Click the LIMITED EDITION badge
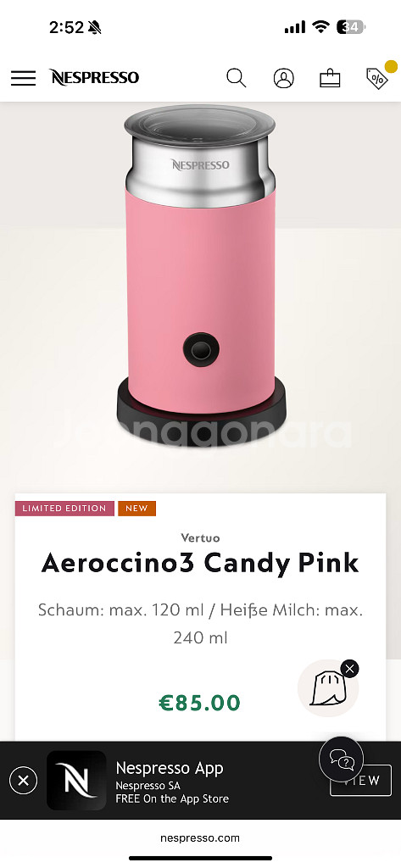The image size is (401, 868). pyautogui.click(x=64, y=509)
